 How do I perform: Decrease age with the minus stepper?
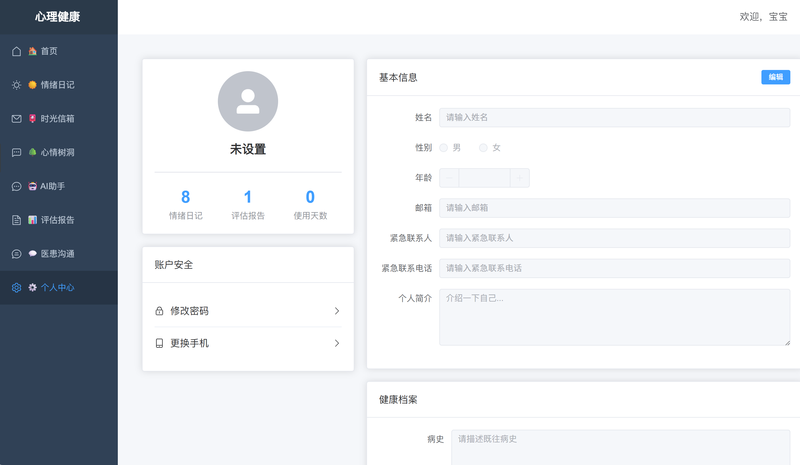click(449, 178)
